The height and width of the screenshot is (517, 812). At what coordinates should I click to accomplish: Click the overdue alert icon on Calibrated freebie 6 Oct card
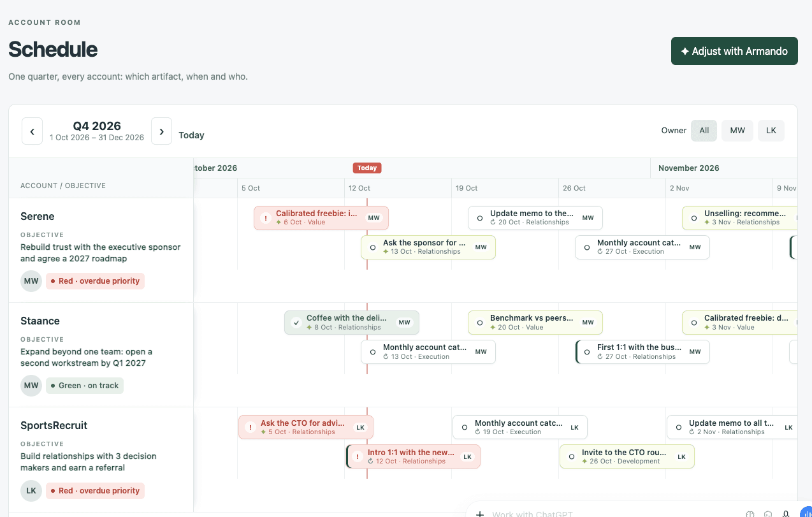coord(266,218)
